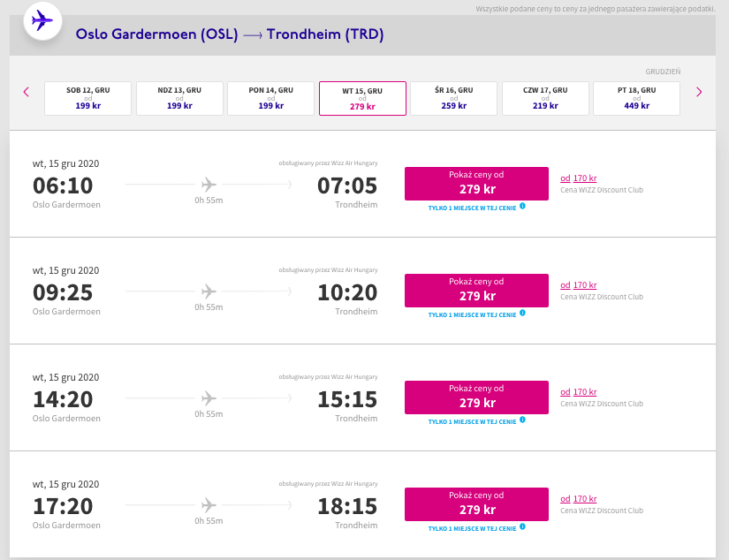This screenshot has width=729, height=560.
Task: Click info icon for 17:20 flight
Action: point(522,526)
